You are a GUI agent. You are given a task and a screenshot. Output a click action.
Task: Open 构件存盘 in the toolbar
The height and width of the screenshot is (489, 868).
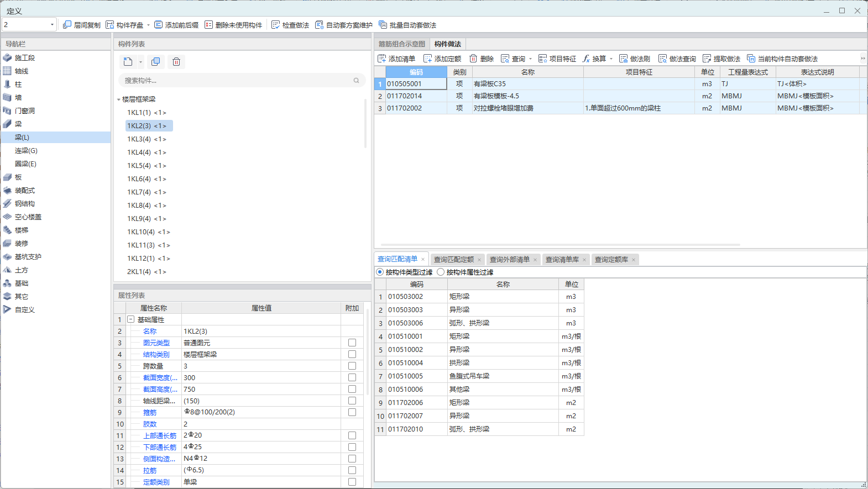click(125, 25)
